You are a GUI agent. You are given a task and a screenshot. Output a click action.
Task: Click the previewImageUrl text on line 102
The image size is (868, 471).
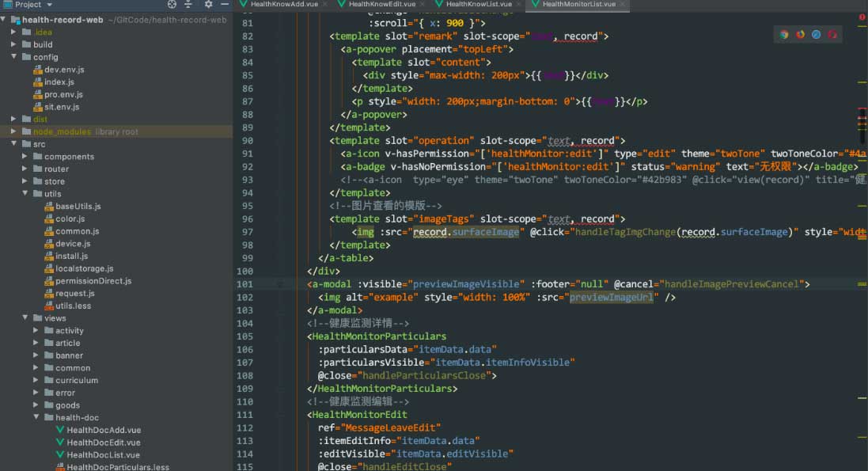pos(612,298)
